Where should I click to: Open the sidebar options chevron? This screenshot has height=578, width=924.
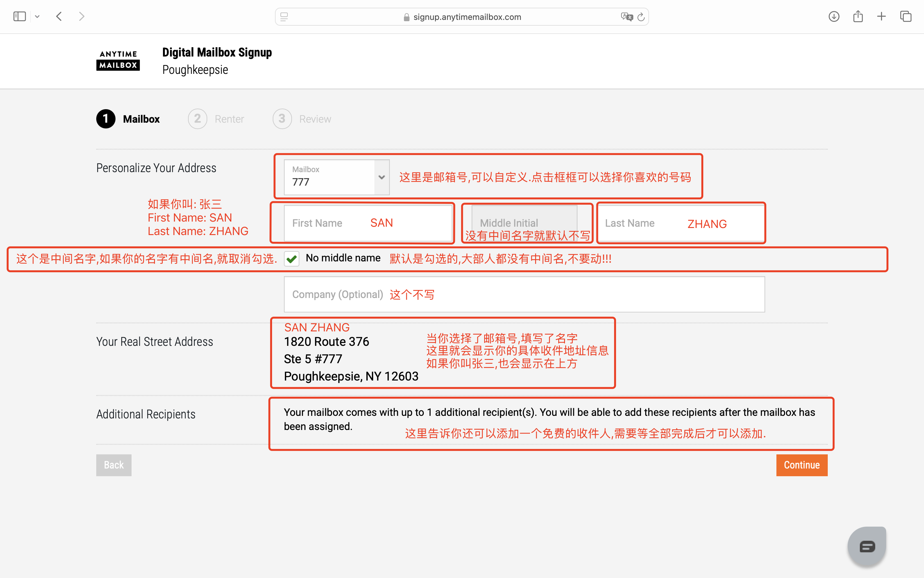click(x=37, y=16)
